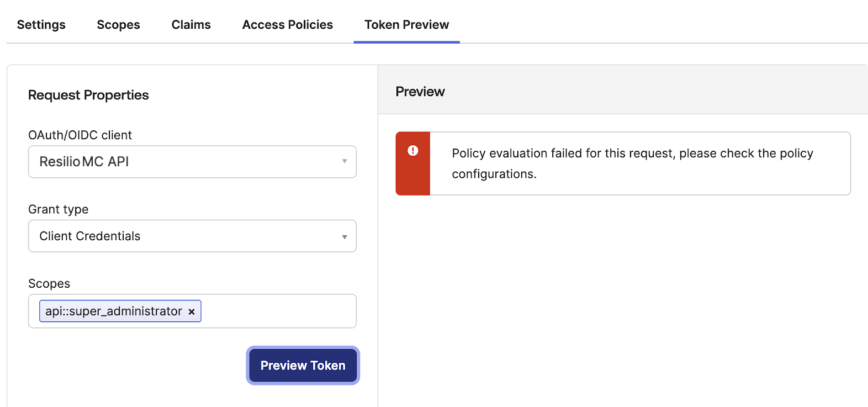Click the Request Properties heading

[88, 95]
